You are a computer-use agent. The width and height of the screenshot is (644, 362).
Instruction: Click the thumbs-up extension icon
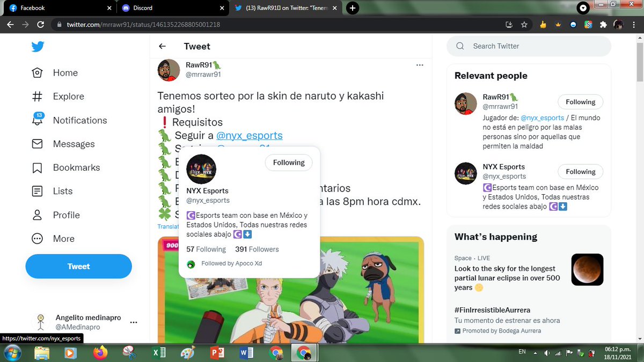(543, 25)
